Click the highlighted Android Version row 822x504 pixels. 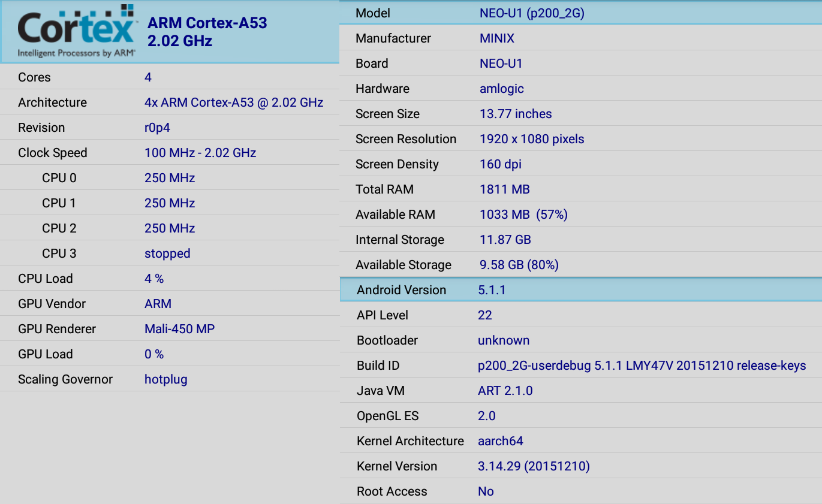(580, 289)
